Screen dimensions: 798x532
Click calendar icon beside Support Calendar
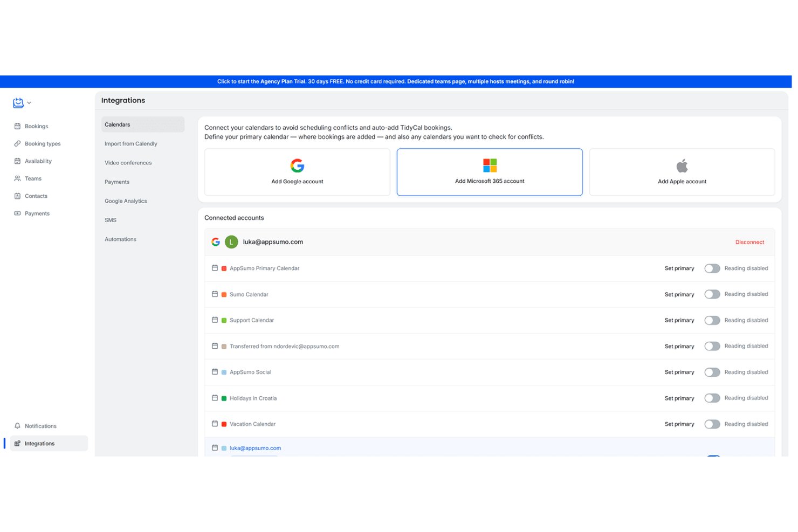pos(215,320)
